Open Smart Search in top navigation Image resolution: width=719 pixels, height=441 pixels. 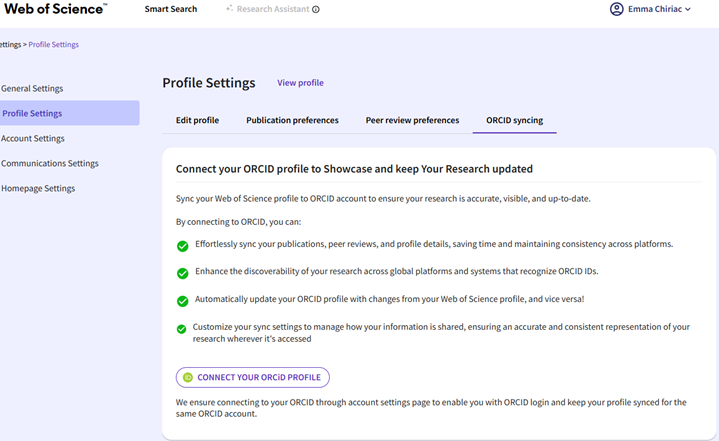(x=171, y=9)
